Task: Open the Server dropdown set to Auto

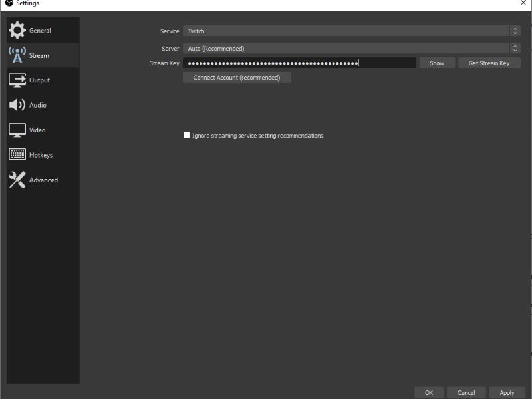Action: click(351, 48)
